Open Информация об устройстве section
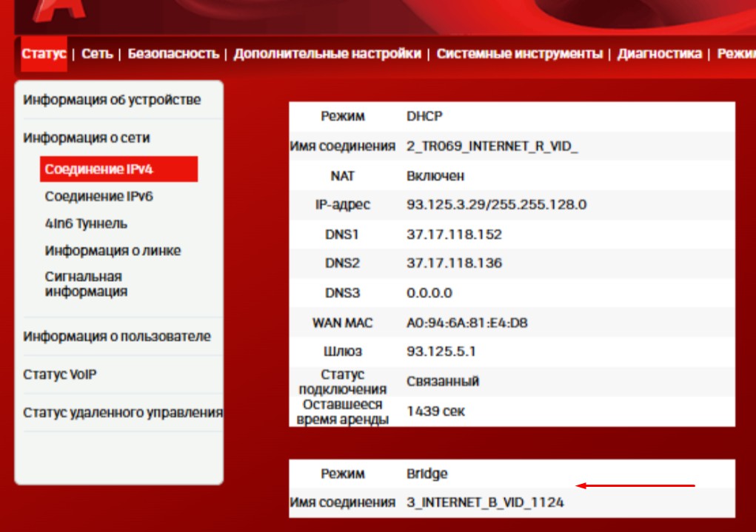The height and width of the screenshot is (532, 756). (112, 100)
